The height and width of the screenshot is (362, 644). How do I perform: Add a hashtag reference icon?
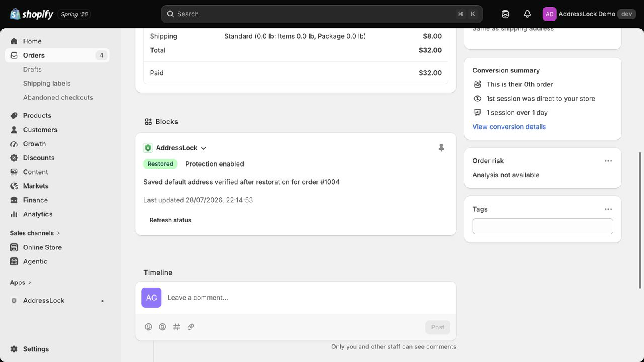click(x=176, y=327)
